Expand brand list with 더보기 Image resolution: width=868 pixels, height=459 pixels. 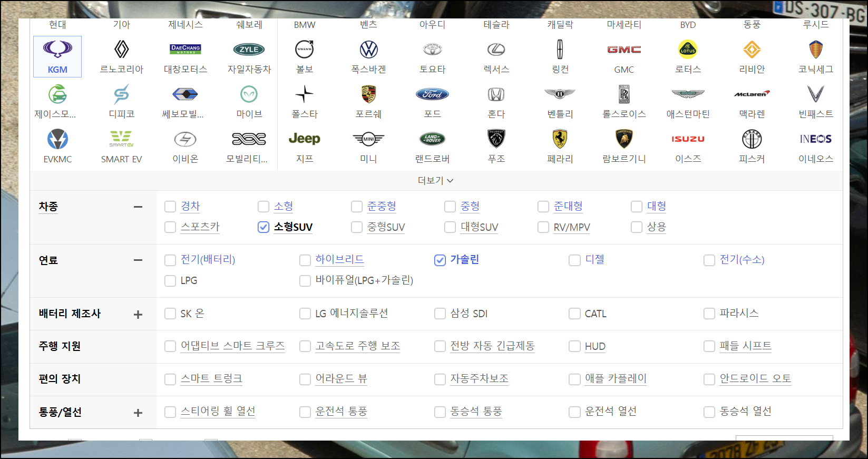pyautogui.click(x=436, y=181)
